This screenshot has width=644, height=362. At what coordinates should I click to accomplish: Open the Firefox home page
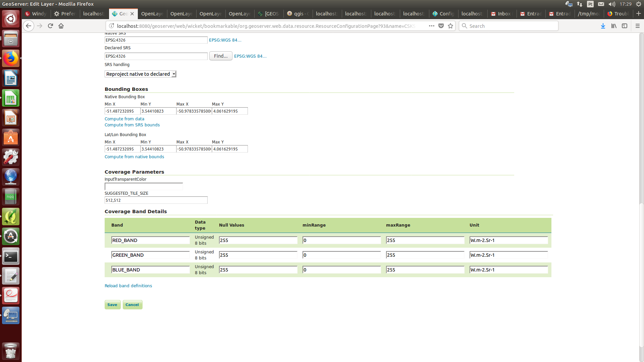(61, 26)
